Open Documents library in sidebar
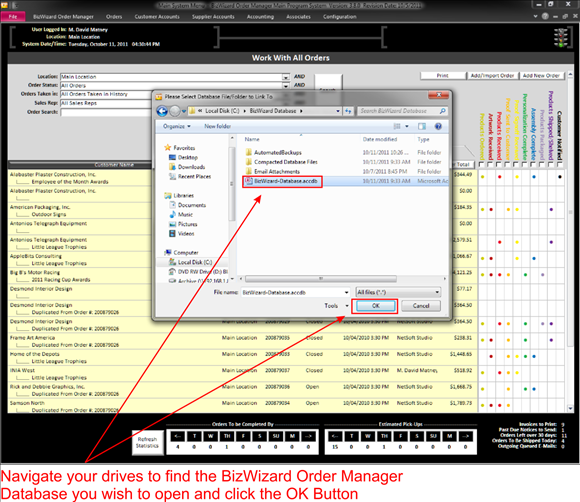This screenshot has width=580, height=502. [x=187, y=205]
